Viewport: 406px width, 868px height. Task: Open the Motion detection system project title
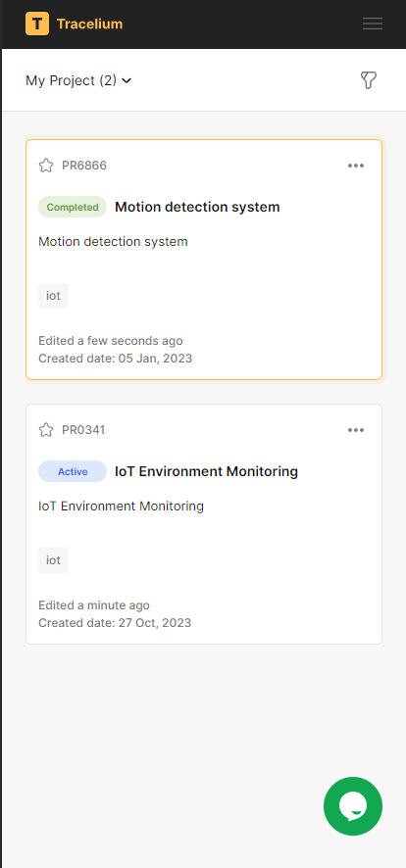[x=197, y=207]
